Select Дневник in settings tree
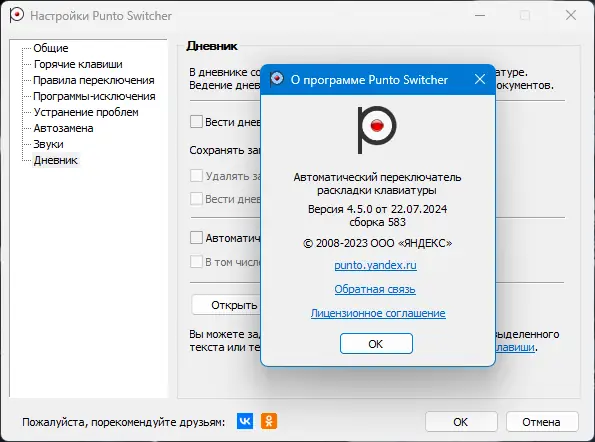Image resolution: width=595 pixels, height=442 pixels. coord(55,160)
